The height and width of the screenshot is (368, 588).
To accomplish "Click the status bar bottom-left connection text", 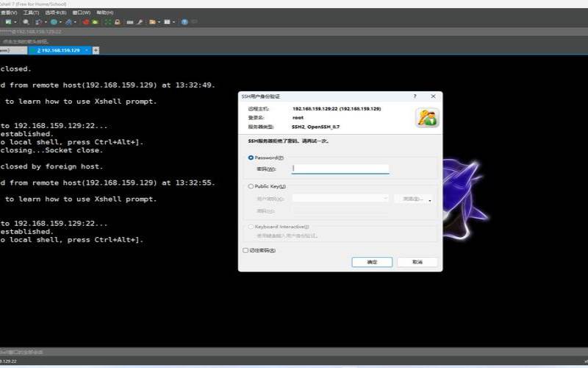I will pos(9,361).
